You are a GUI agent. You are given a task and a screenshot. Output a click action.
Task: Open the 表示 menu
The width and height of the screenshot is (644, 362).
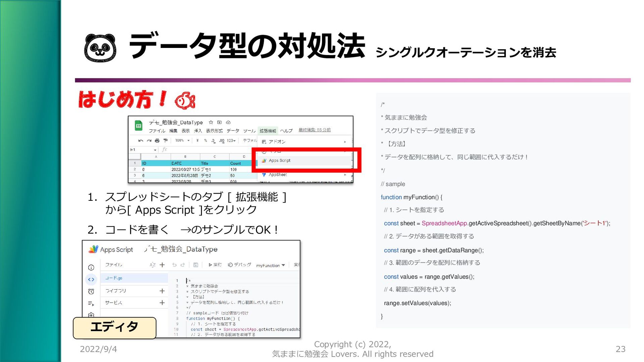[x=185, y=131]
